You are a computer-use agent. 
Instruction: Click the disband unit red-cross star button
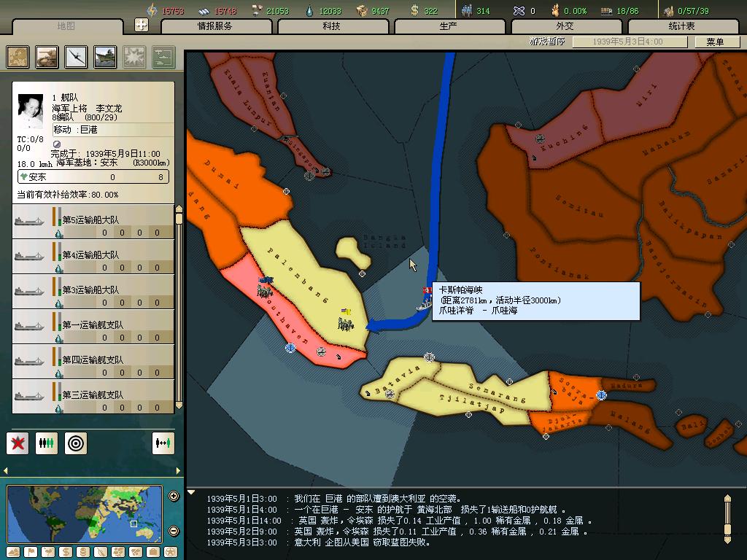18,443
